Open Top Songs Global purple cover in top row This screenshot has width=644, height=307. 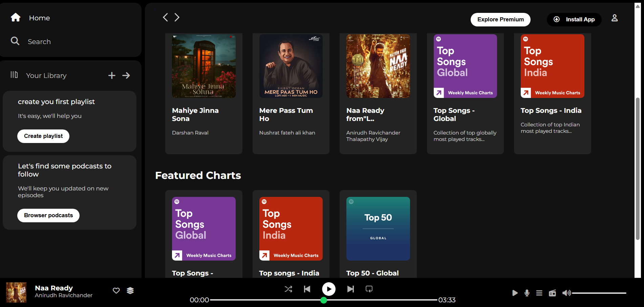click(465, 66)
